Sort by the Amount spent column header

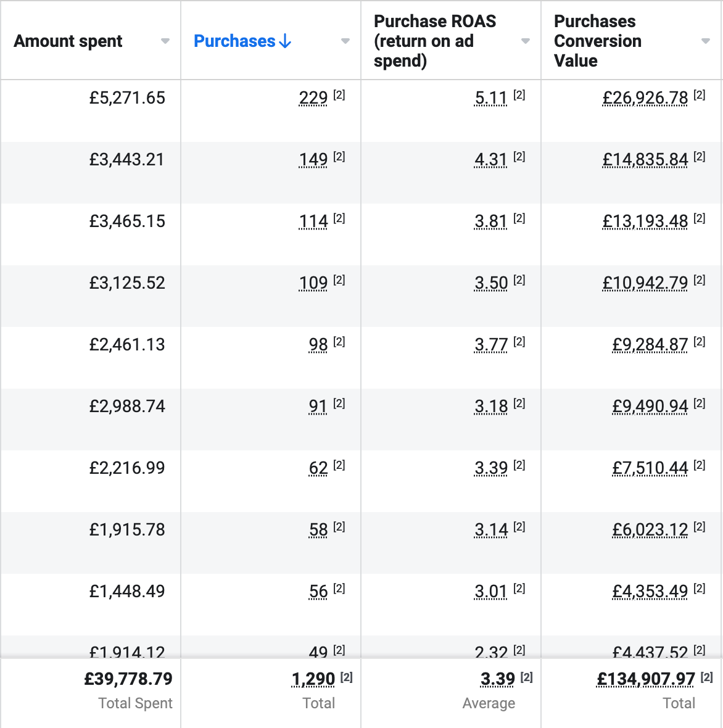point(68,41)
